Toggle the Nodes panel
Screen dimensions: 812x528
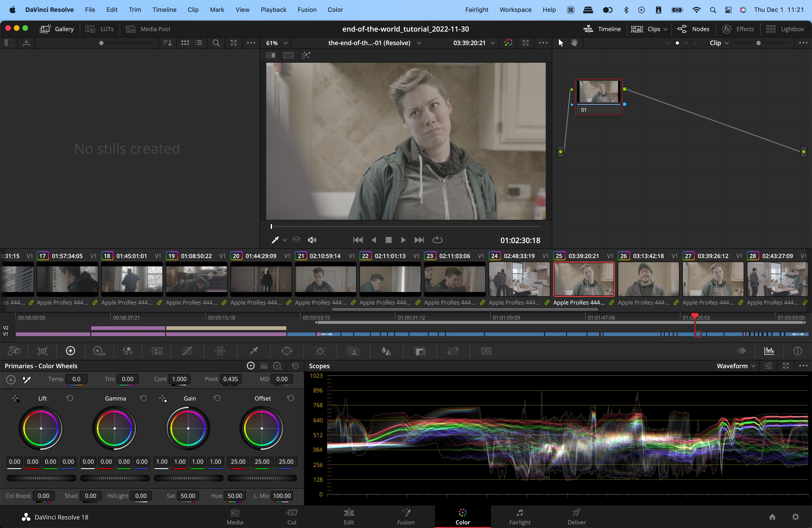[x=693, y=29]
